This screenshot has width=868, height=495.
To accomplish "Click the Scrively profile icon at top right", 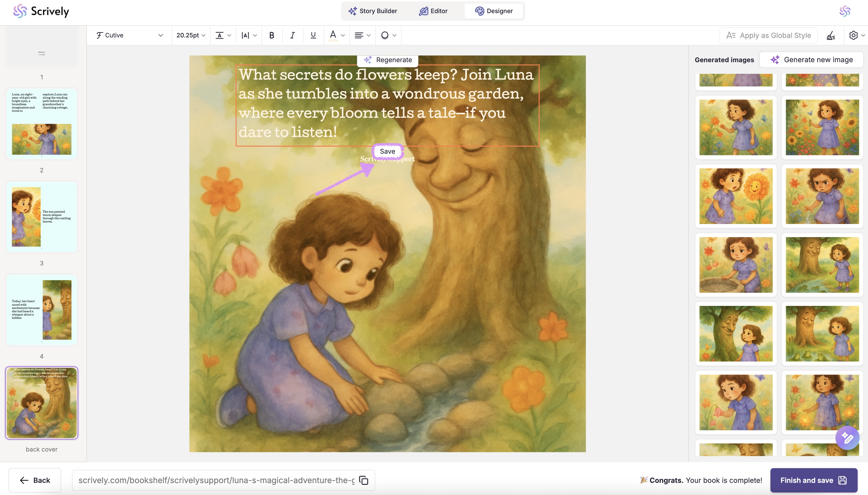I will click(x=844, y=11).
